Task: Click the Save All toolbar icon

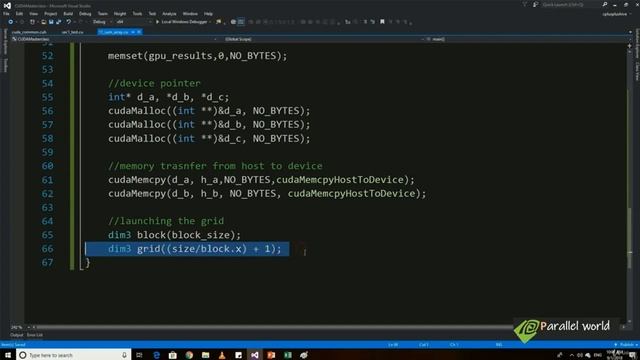Action: 58,22
